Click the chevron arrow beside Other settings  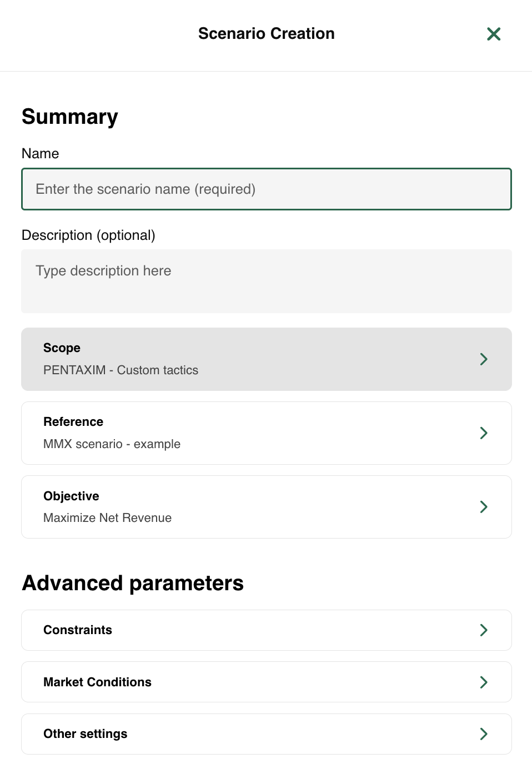point(484,734)
